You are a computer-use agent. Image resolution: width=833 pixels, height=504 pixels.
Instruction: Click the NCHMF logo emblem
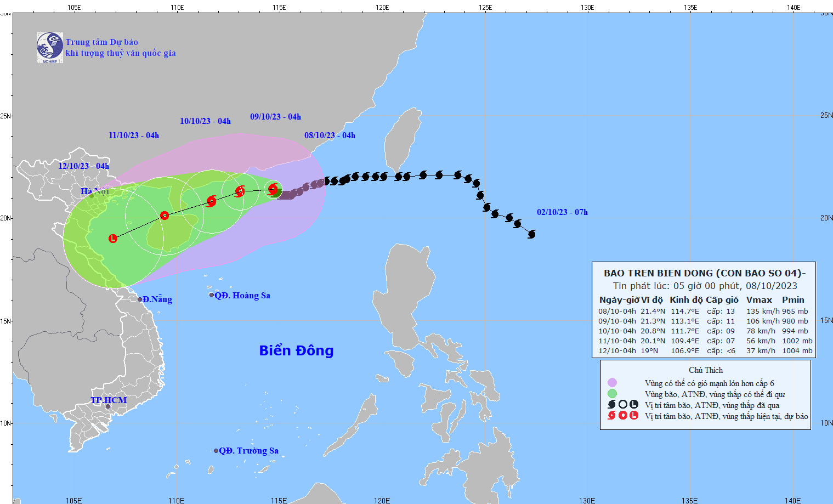(50, 48)
